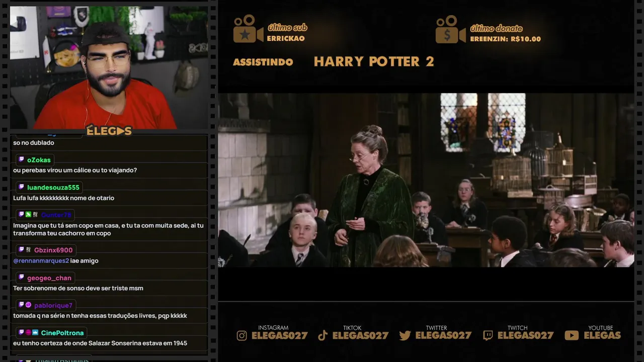Click the message 'Lufa lufa kkkkkkkkk nome de otario'

64,198
